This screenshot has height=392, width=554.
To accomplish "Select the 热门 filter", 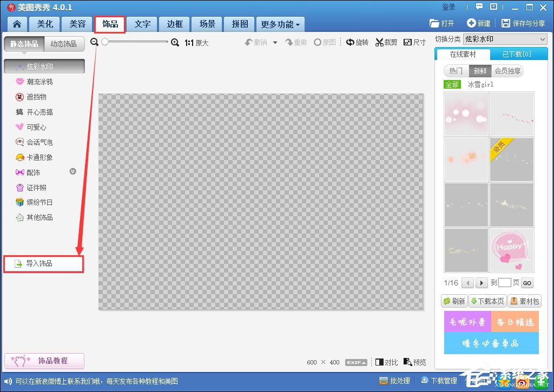I will 456,71.
